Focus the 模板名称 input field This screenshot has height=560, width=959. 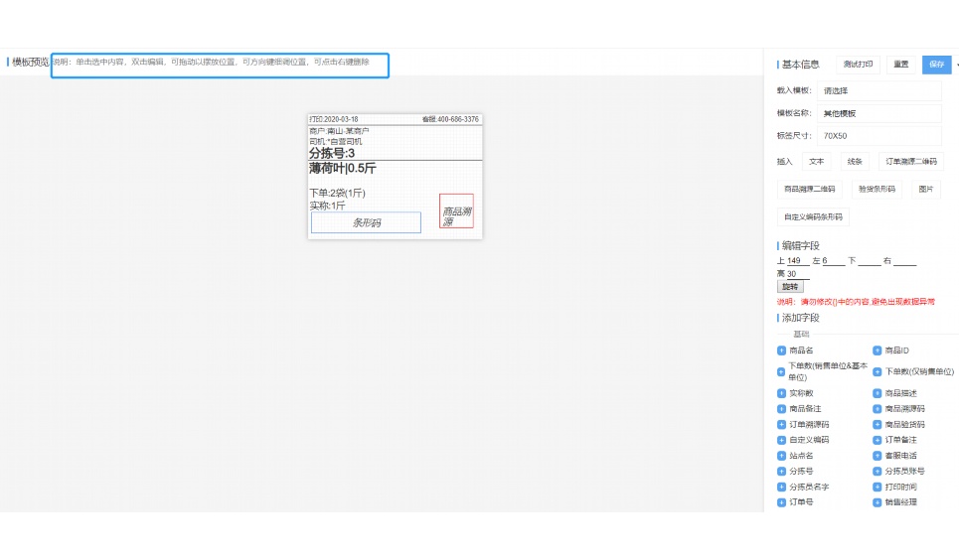click(x=879, y=113)
